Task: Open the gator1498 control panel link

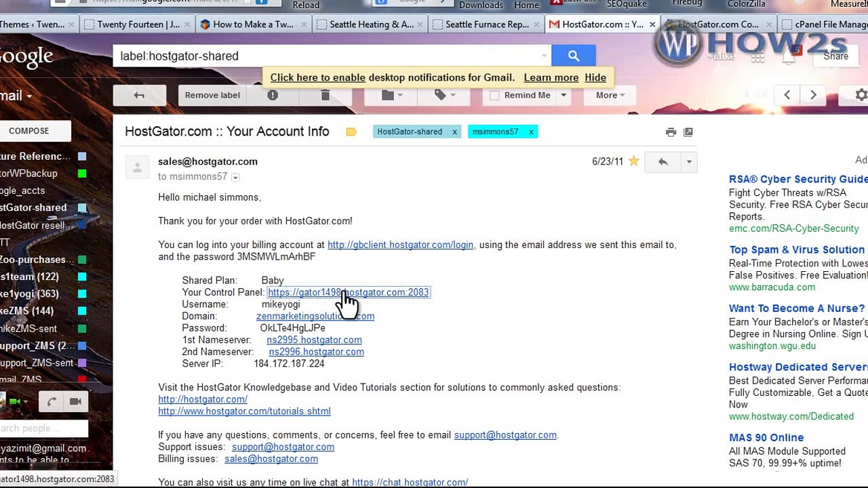Action: pyautogui.click(x=348, y=292)
